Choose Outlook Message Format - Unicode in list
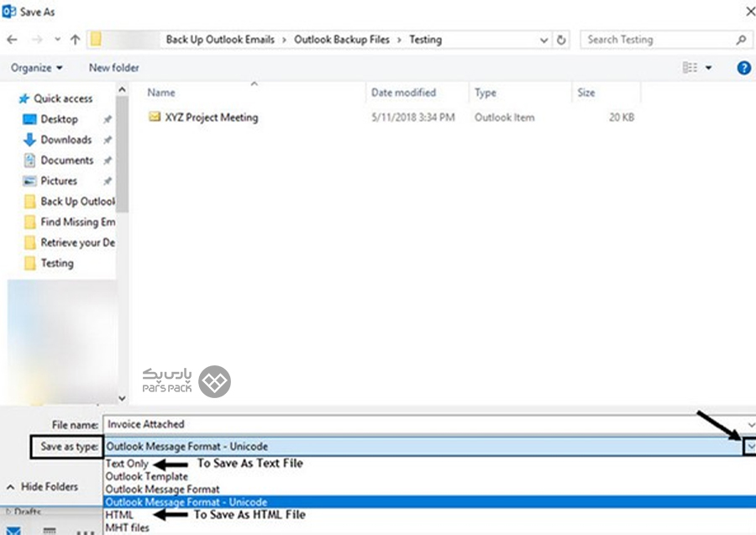This screenshot has width=756, height=535. (429, 502)
